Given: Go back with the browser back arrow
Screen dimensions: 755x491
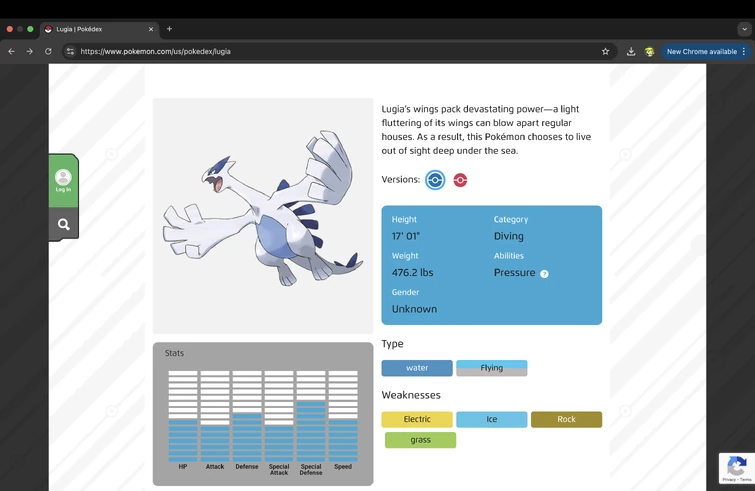Looking at the screenshot, I should [12, 52].
